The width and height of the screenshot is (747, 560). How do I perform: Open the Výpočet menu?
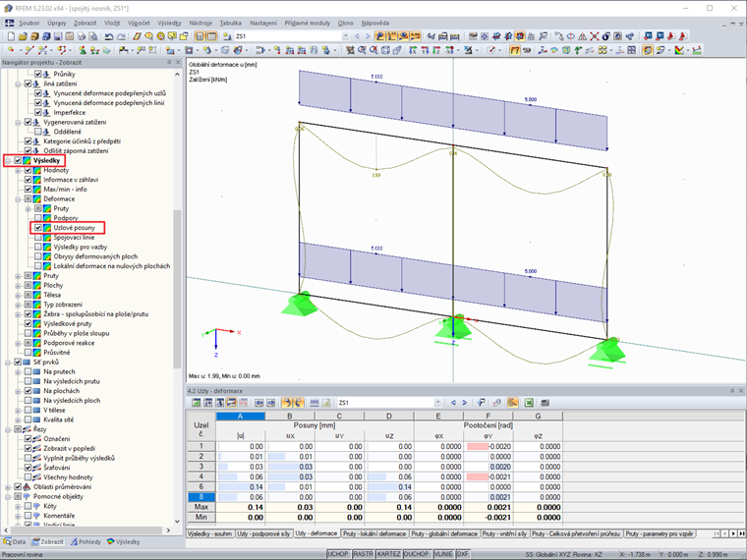139,23
